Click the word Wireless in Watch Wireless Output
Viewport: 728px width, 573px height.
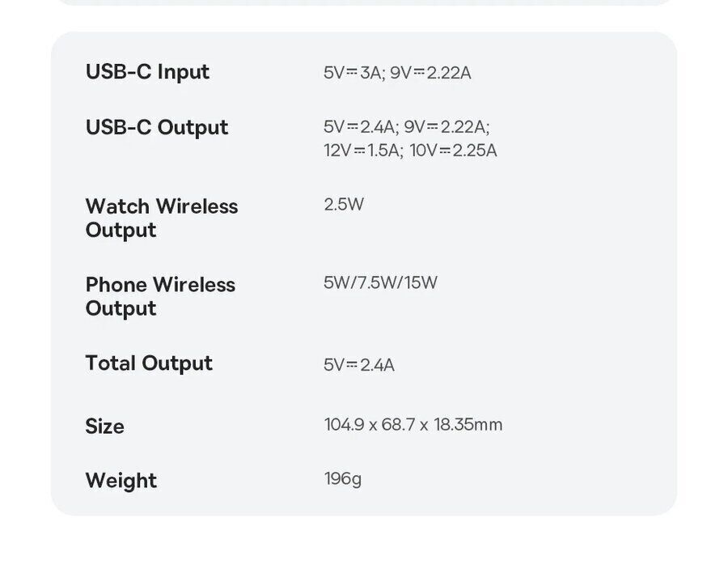(197, 206)
